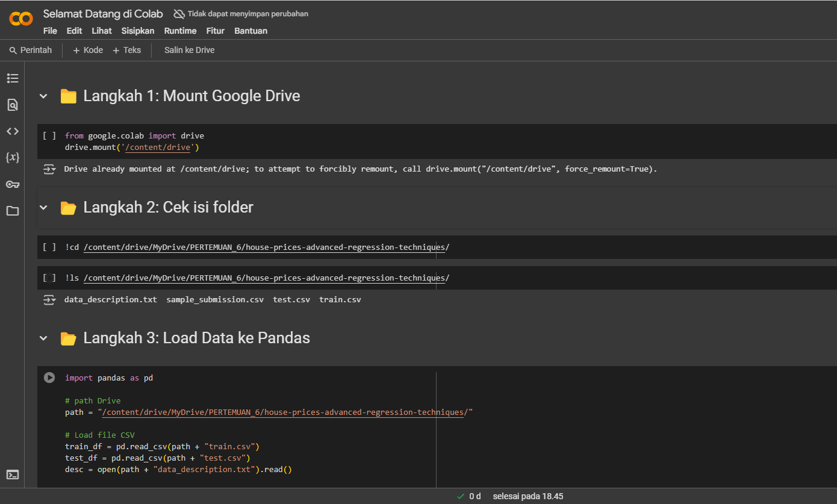
Task: Click the Langkah 1: Mount Google Drive heading
Action: pyautogui.click(x=191, y=96)
